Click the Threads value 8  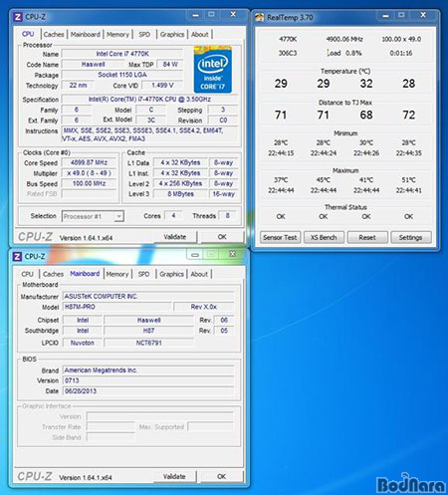[x=228, y=215]
